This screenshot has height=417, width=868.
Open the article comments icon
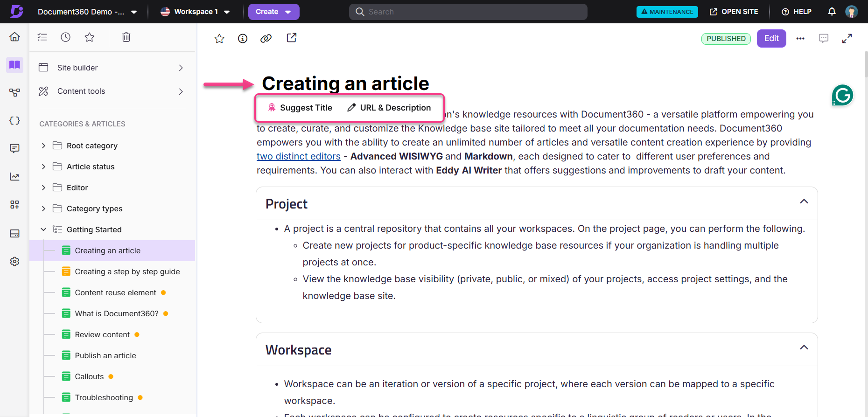pos(824,38)
